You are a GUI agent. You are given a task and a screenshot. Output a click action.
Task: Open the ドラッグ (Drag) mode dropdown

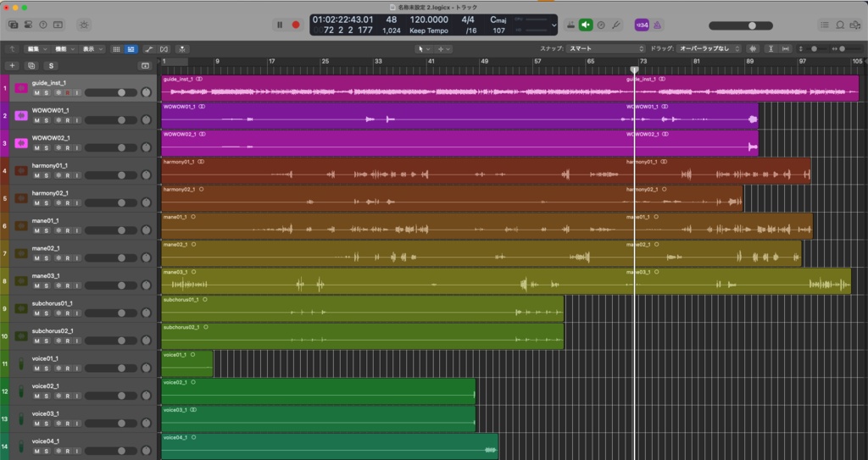point(708,49)
